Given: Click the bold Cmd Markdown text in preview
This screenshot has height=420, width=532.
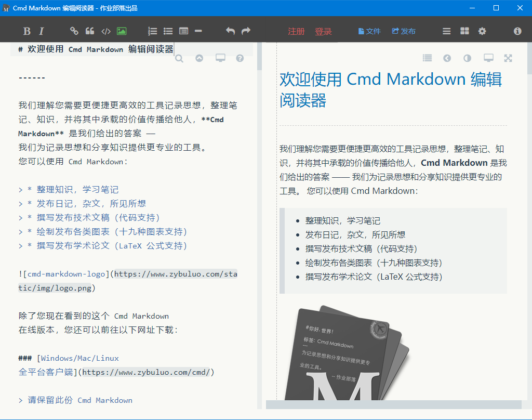Looking at the screenshot, I should pos(454,163).
